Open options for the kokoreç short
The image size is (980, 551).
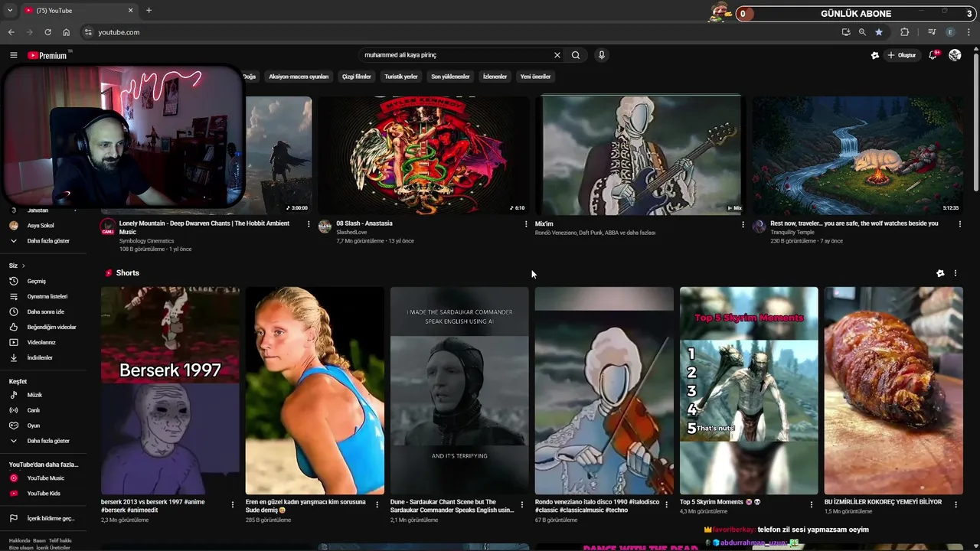coord(956,504)
